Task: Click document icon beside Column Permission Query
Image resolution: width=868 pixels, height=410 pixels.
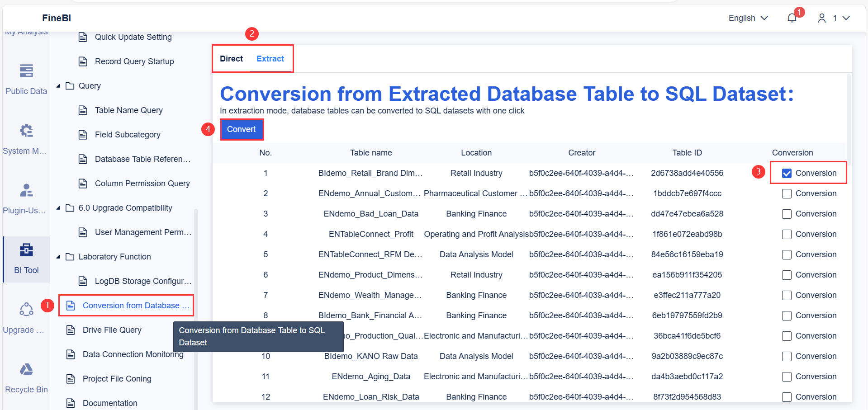Action: point(83,184)
